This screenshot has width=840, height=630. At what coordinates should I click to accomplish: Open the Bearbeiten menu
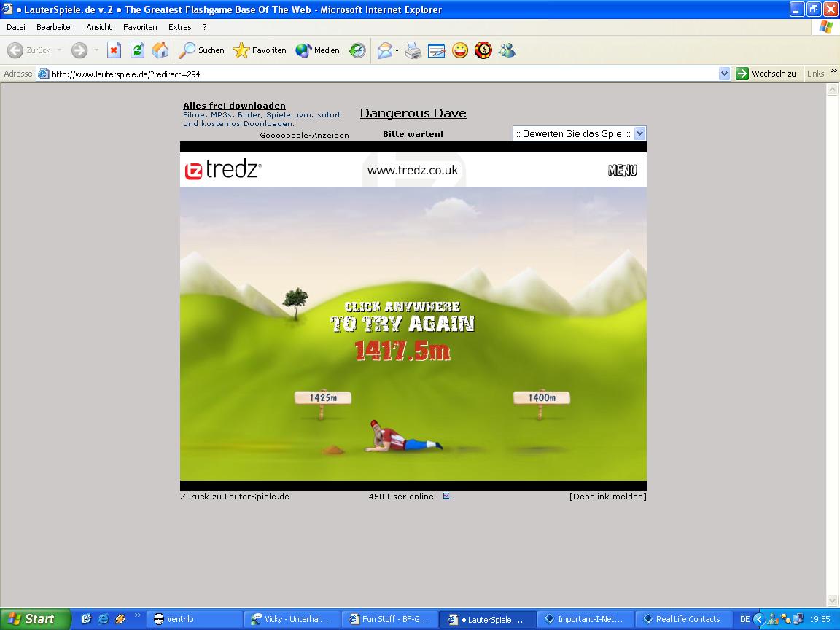tap(55, 27)
